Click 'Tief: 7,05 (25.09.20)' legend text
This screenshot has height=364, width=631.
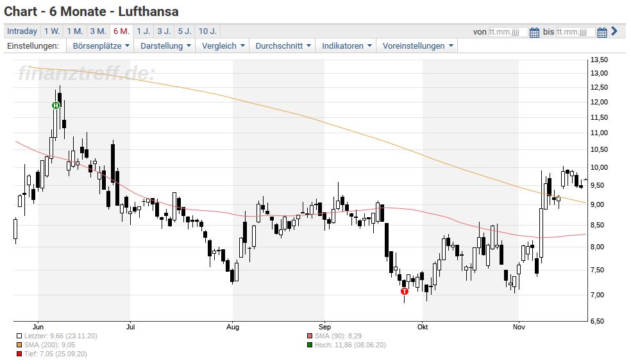click(56, 354)
